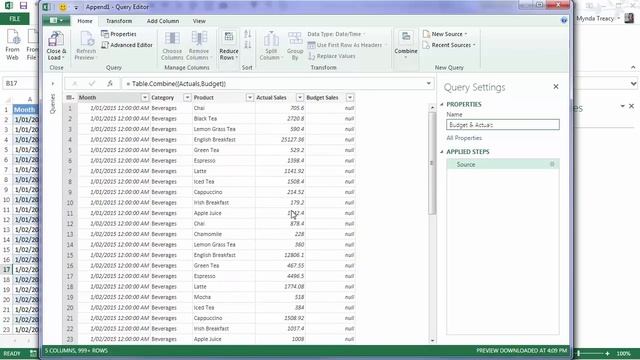Screen dimensions: 640x360
Task: Open the Actual Sales column filter dropdown
Action: [x=300, y=98]
